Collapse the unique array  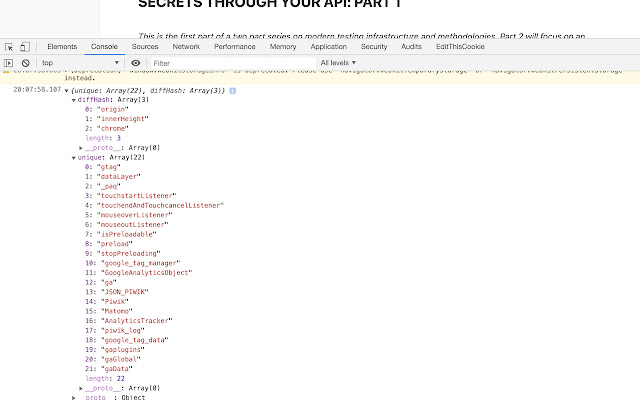point(73,158)
